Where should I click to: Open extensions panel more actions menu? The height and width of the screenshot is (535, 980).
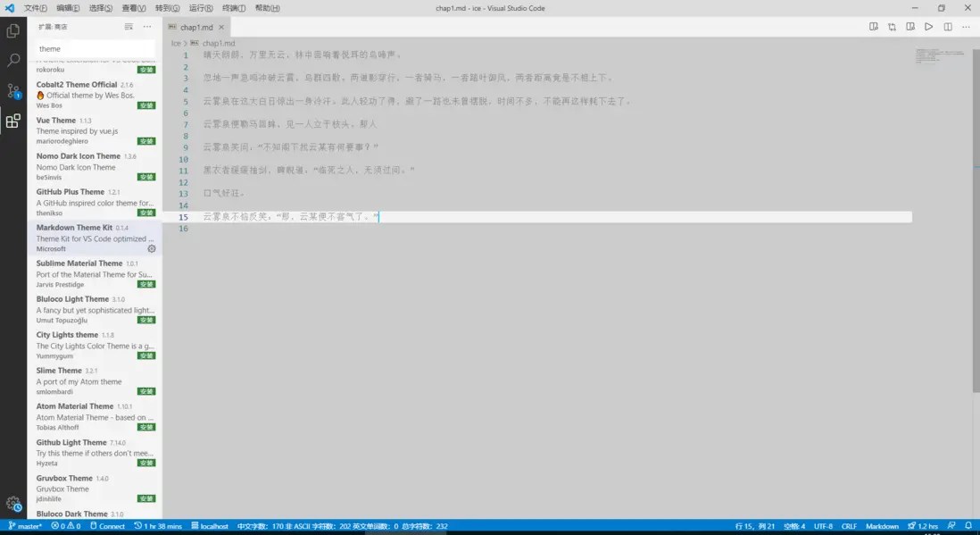[147, 27]
